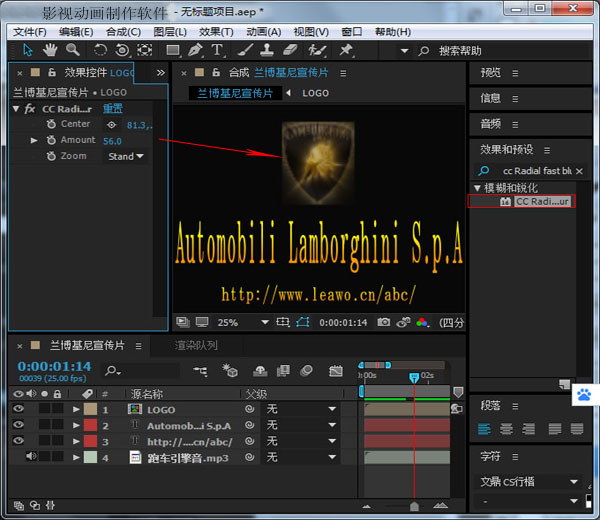This screenshot has width=600, height=520.
Task: Select the Brush tool
Action: [x=245, y=50]
